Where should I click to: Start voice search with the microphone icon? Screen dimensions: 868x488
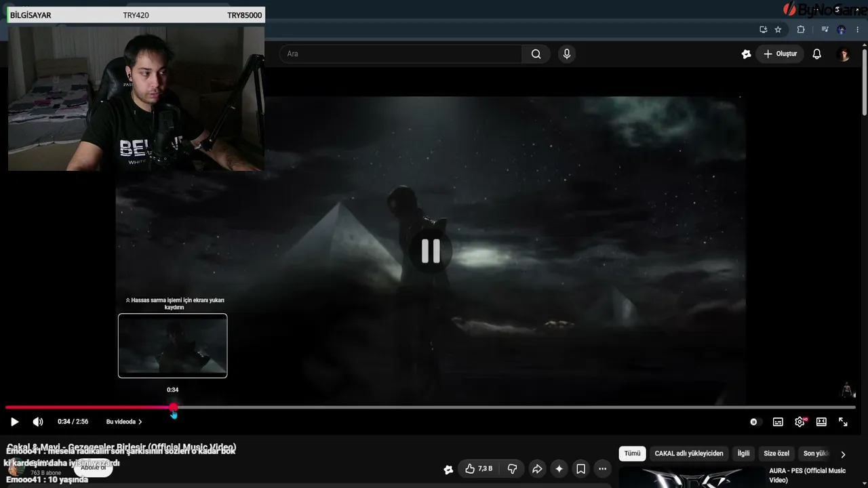coord(567,54)
